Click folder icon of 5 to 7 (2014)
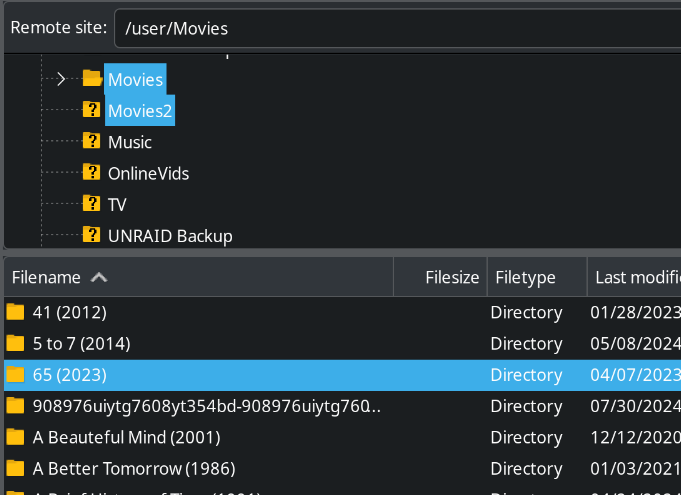Viewport: 681px width, 495px height. coord(15,343)
